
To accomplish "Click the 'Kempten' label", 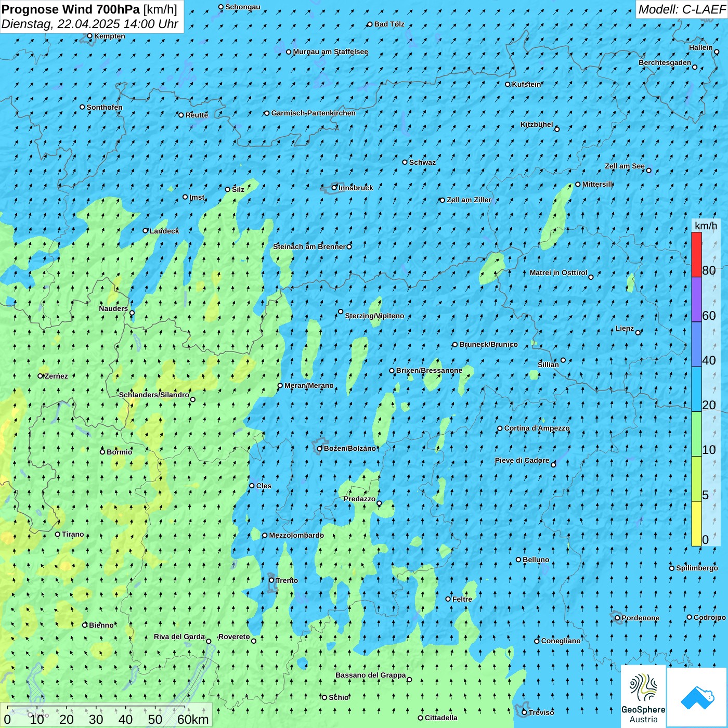I will 110,36.
